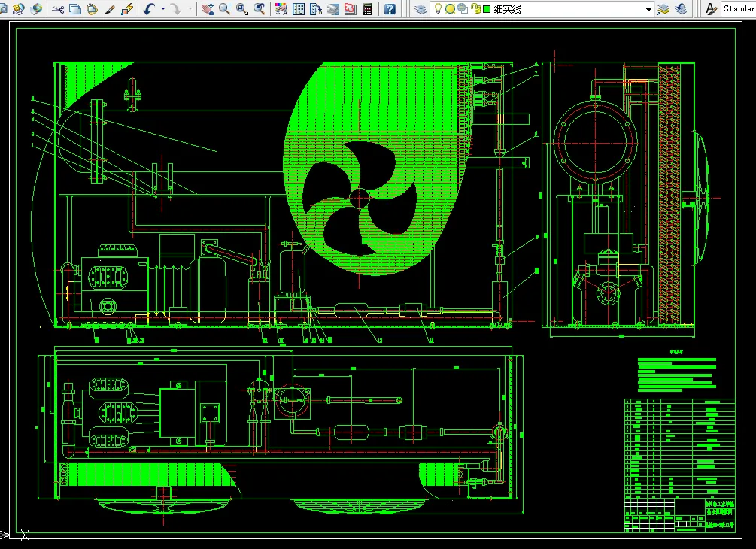Click the Help question mark icon
The height and width of the screenshot is (549, 756).
pyautogui.click(x=390, y=9)
